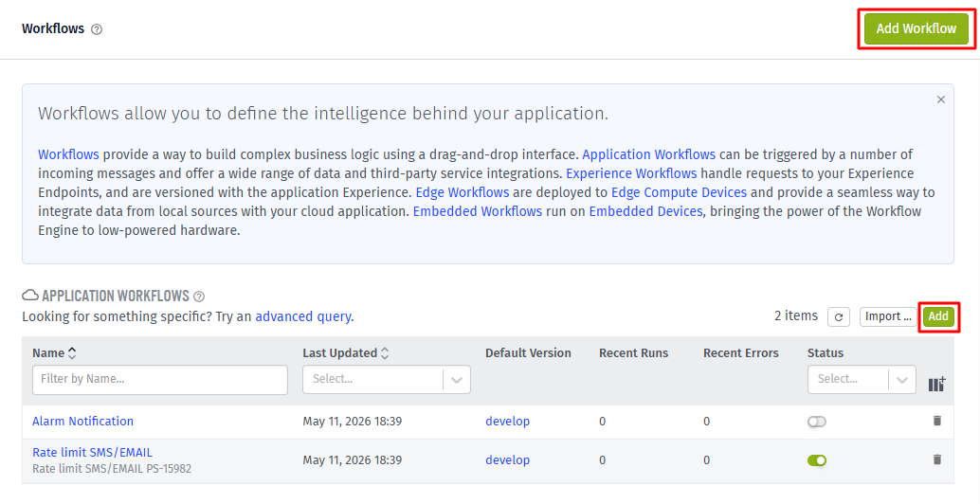Click the Application Workflows cloud icon
980x504 pixels.
[30, 295]
